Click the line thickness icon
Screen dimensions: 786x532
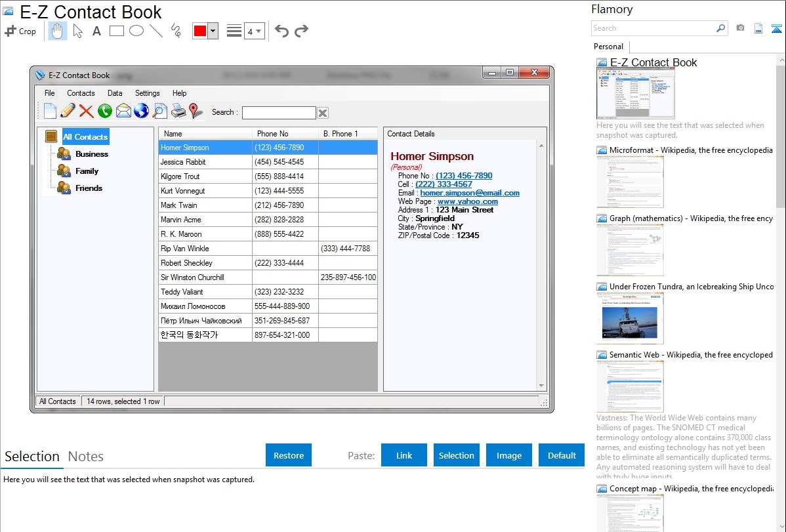(x=234, y=31)
